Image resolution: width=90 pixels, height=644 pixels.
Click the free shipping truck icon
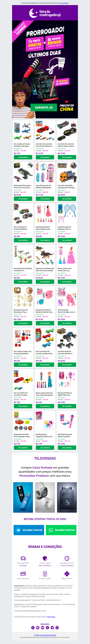(x=23, y=558)
